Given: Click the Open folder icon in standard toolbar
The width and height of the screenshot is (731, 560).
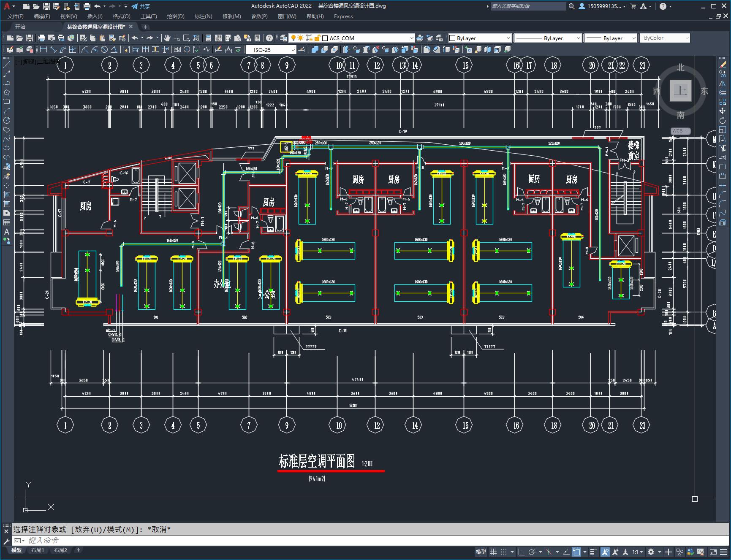Looking at the screenshot, I should [x=19, y=38].
